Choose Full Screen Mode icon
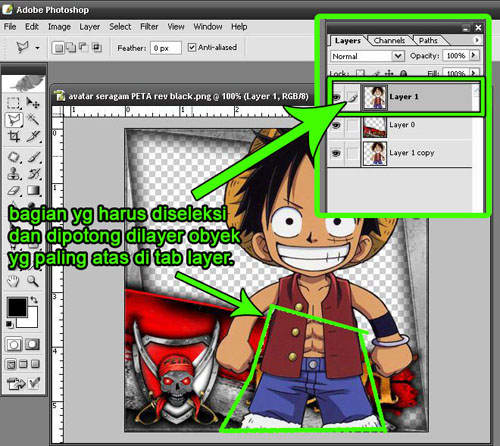The height and width of the screenshot is (446, 500). click(35, 364)
